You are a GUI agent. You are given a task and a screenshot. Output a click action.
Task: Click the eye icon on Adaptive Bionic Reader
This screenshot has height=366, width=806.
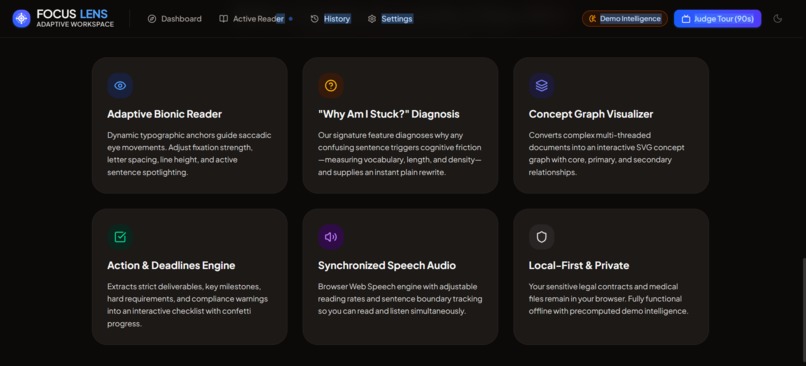coord(120,86)
